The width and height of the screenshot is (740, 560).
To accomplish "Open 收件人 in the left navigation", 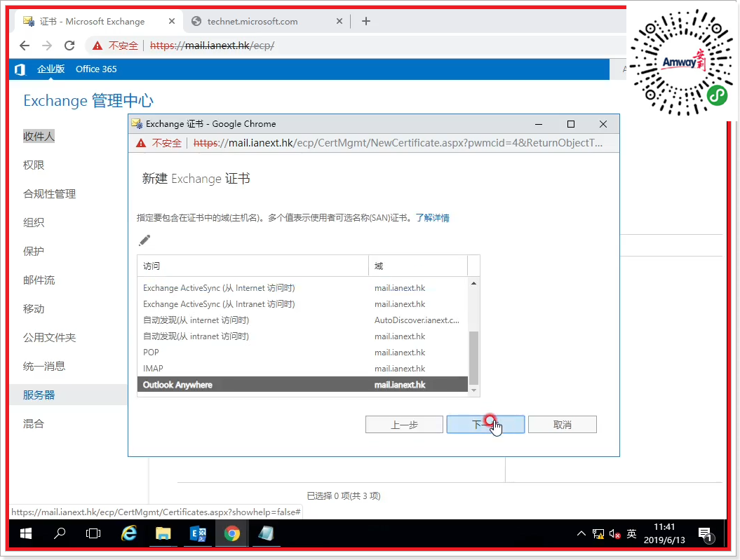I will point(39,136).
